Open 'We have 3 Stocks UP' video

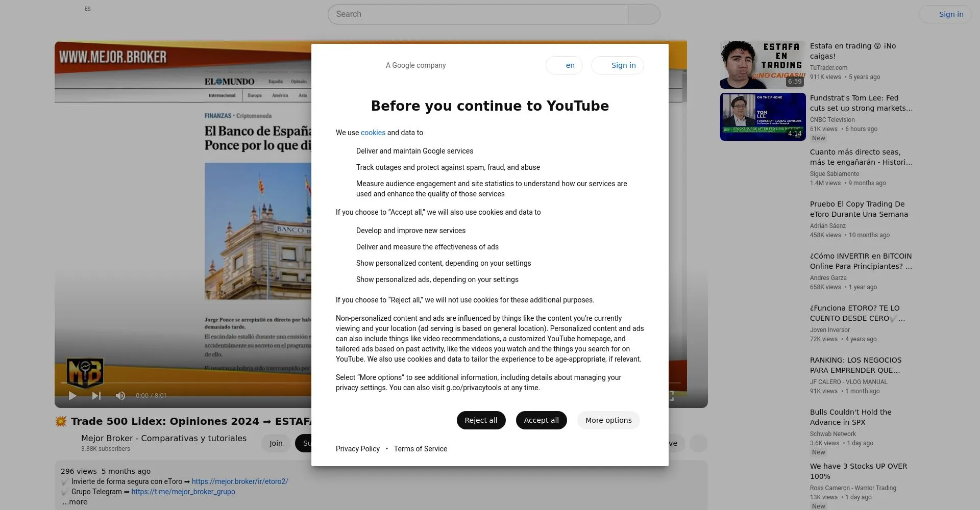tap(859, 471)
